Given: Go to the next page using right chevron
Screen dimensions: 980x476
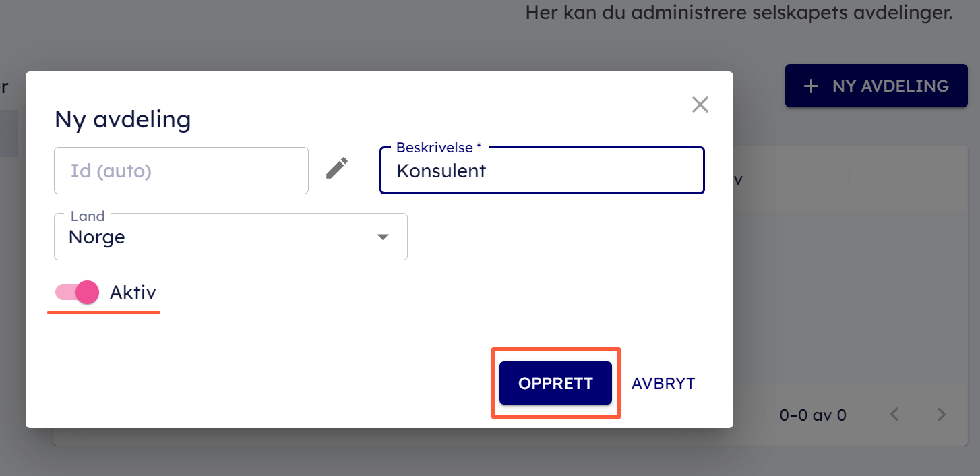Looking at the screenshot, I should pos(942,415).
